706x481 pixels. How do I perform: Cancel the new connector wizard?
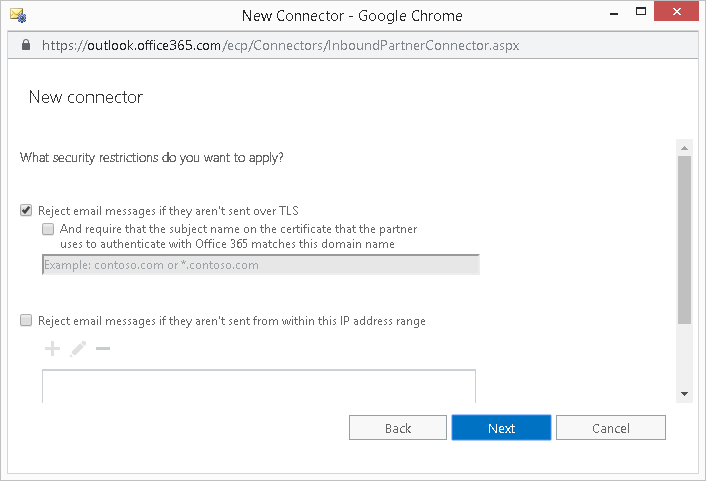point(610,428)
